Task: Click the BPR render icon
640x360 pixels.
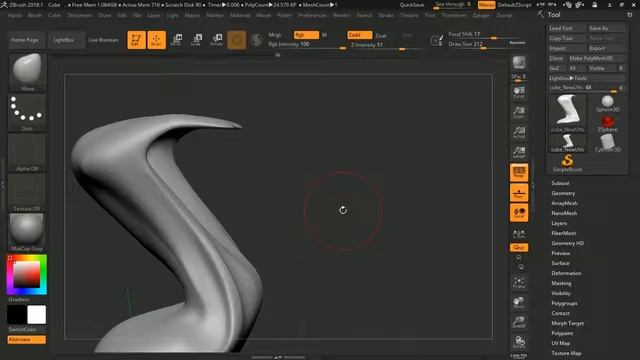Action: [519, 63]
